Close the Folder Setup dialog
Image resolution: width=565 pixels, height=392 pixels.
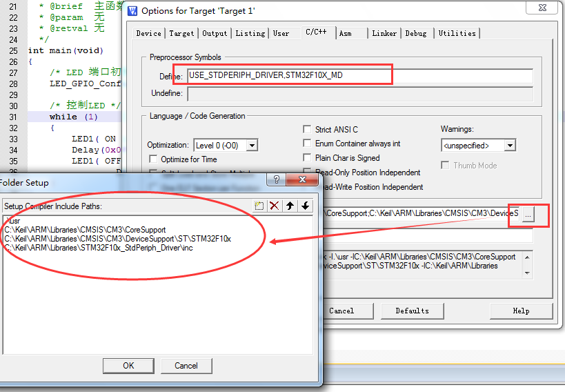[x=302, y=179]
